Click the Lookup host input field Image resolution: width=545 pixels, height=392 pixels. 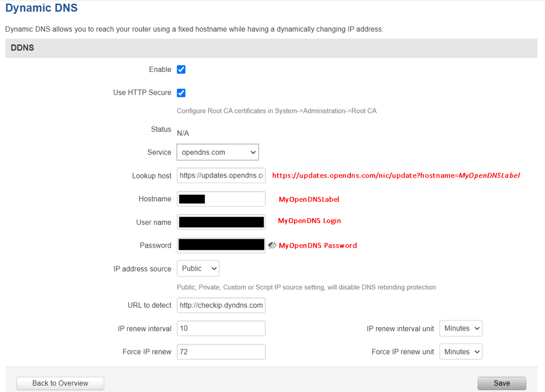(x=221, y=176)
